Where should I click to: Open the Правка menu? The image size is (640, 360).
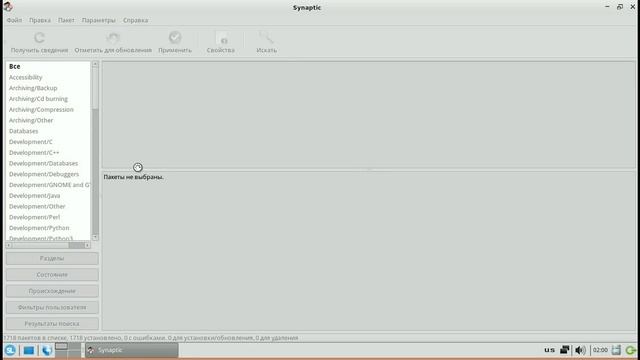[40, 20]
